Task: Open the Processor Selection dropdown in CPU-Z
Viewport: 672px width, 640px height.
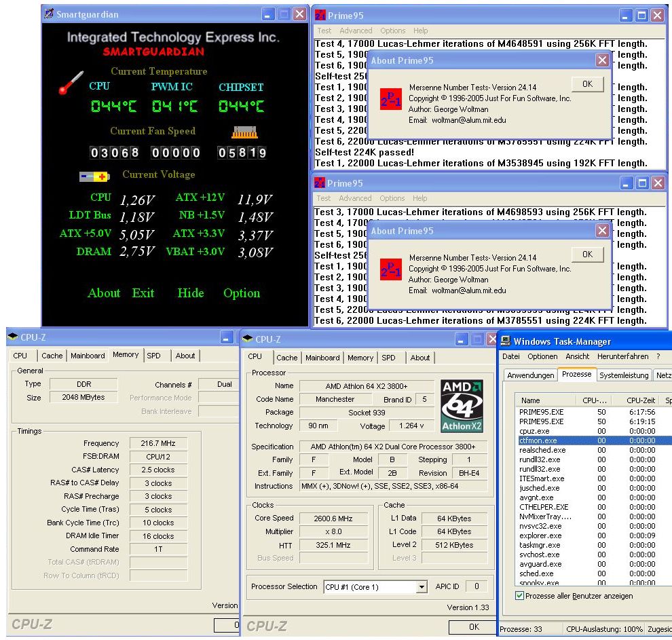Action: [x=422, y=587]
